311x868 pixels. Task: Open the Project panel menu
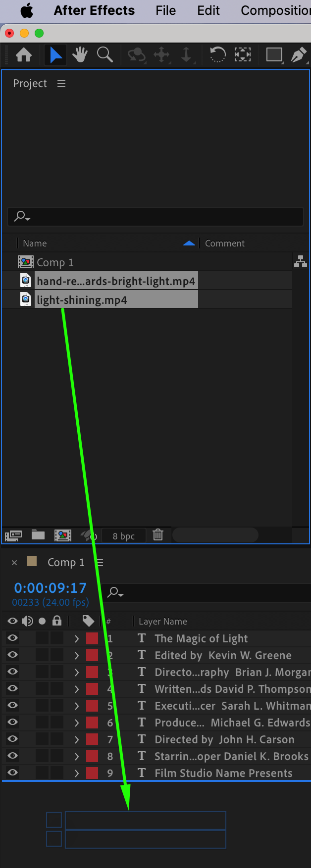(x=61, y=84)
